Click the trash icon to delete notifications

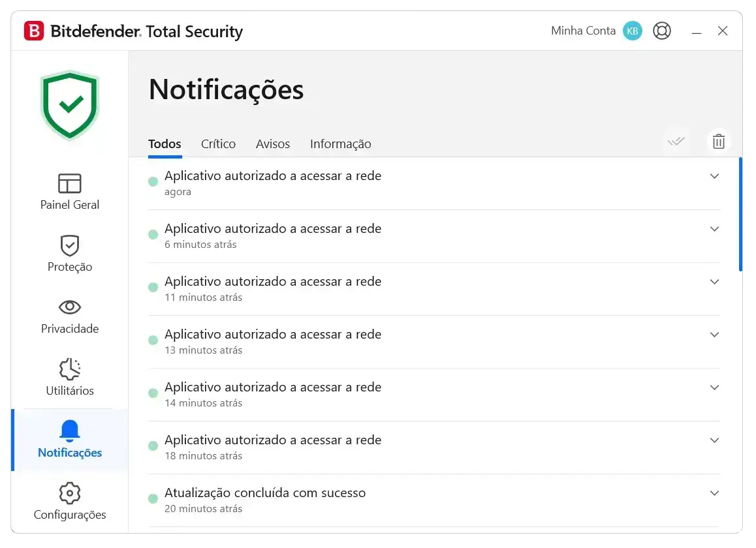[x=718, y=142]
